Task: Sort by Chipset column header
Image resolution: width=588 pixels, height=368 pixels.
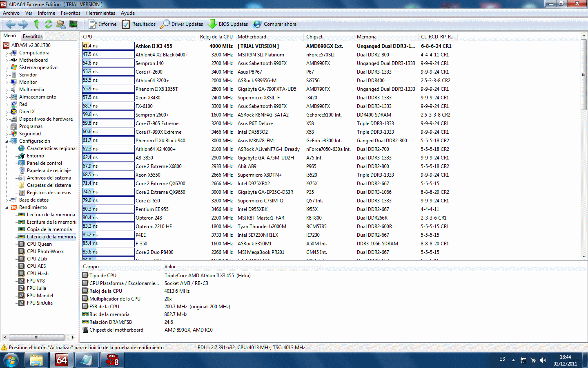Action: click(329, 37)
